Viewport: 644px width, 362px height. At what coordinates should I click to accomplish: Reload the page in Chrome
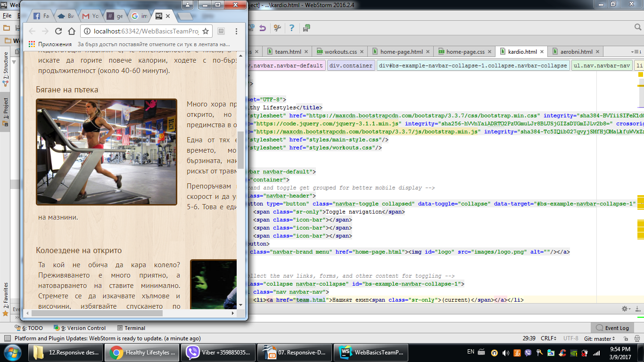click(x=58, y=31)
